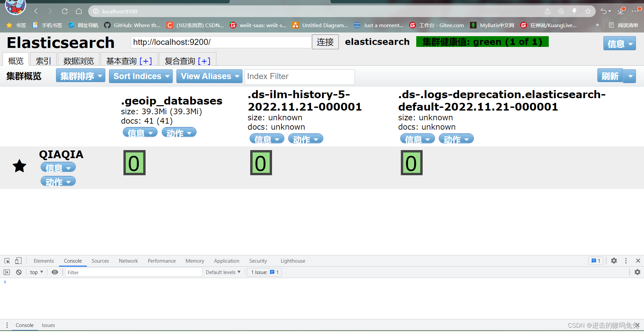The image size is (644, 332).
Task: Open the CSDN bookmark
Action: [x=195, y=25]
